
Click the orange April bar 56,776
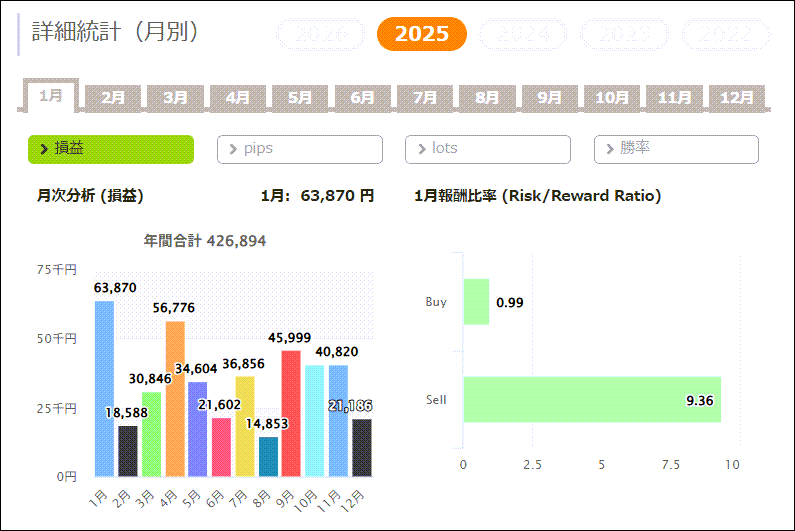pyautogui.click(x=174, y=400)
